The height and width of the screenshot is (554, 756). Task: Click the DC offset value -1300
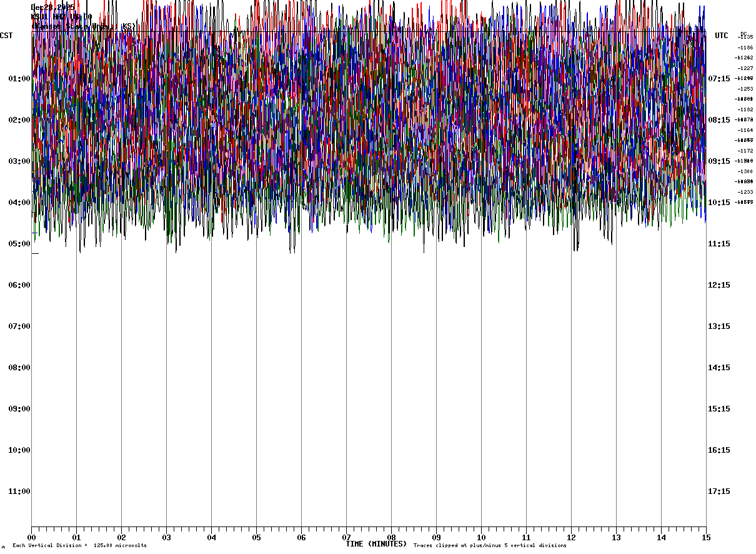(x=745, y=171)
